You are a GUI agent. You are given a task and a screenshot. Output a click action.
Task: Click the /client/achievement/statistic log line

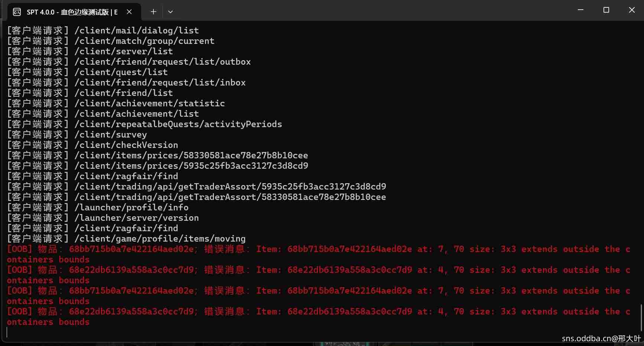[x=149, y=103]
